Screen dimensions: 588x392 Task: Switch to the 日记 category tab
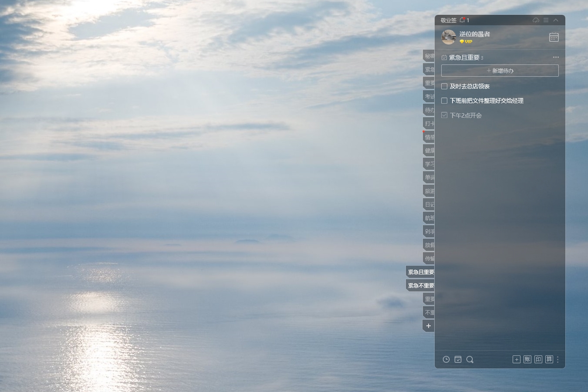(429, 204)
